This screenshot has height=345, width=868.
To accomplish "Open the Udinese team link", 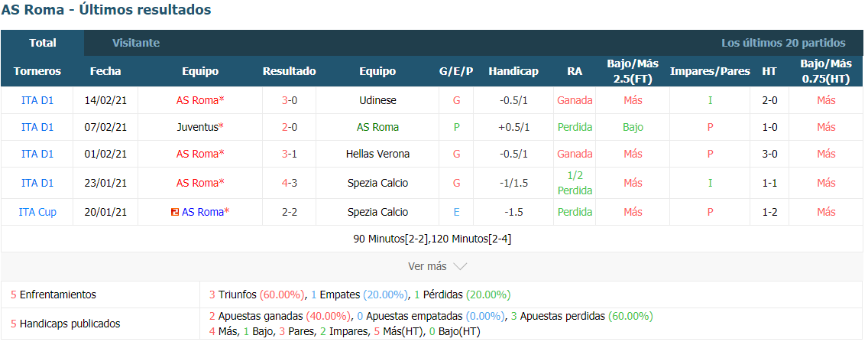I will [377, 100].
